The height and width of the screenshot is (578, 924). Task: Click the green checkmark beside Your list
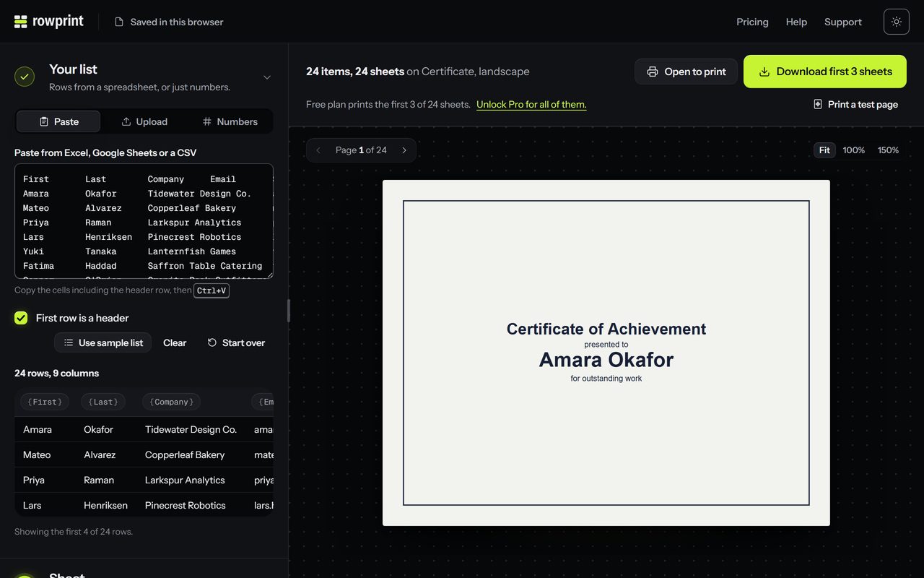(25, 77)
